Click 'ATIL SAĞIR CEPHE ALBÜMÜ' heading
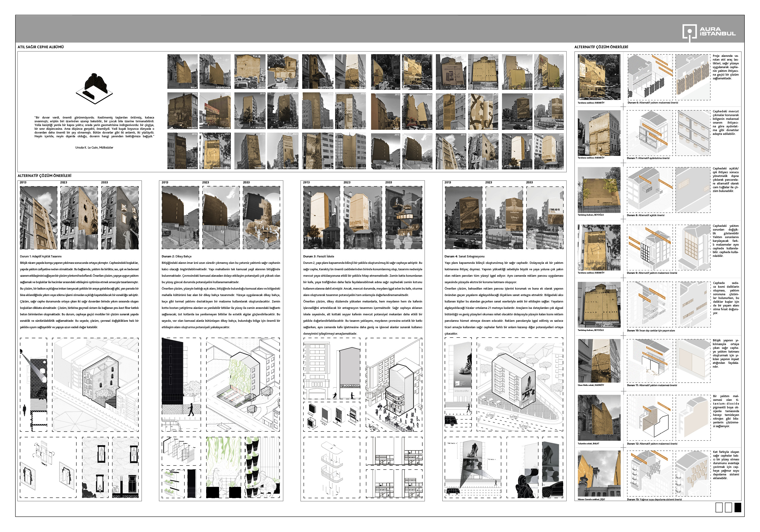760x532 pixels. (40, 47)
